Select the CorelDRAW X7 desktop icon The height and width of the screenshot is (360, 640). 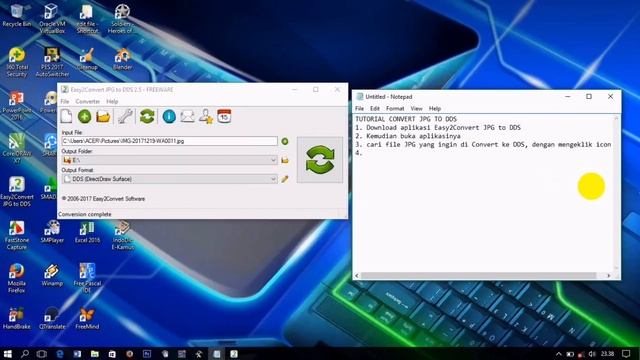(x=17, y=149)
